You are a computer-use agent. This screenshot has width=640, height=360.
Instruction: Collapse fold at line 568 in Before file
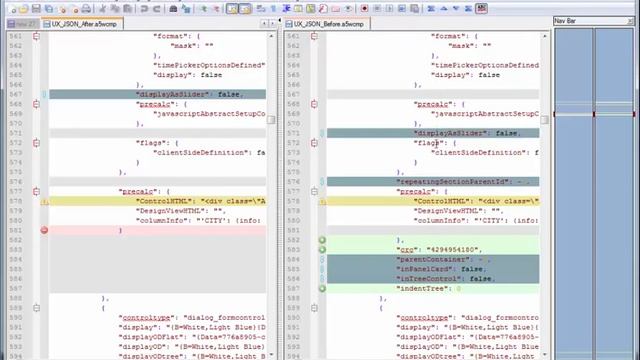[314, 104]
